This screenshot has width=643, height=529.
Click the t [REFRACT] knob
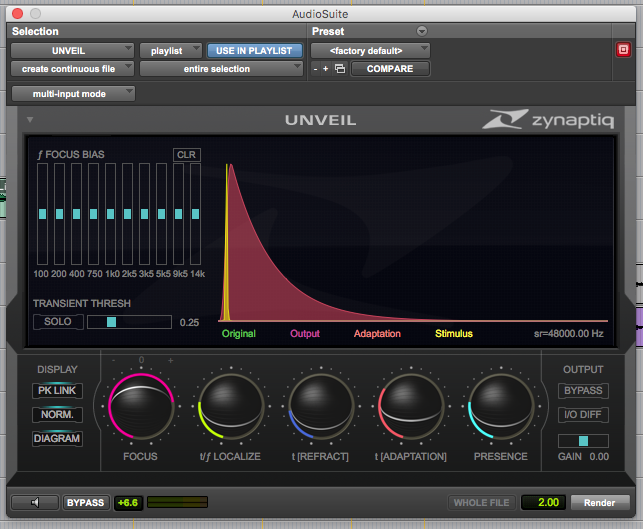point(321,406)
